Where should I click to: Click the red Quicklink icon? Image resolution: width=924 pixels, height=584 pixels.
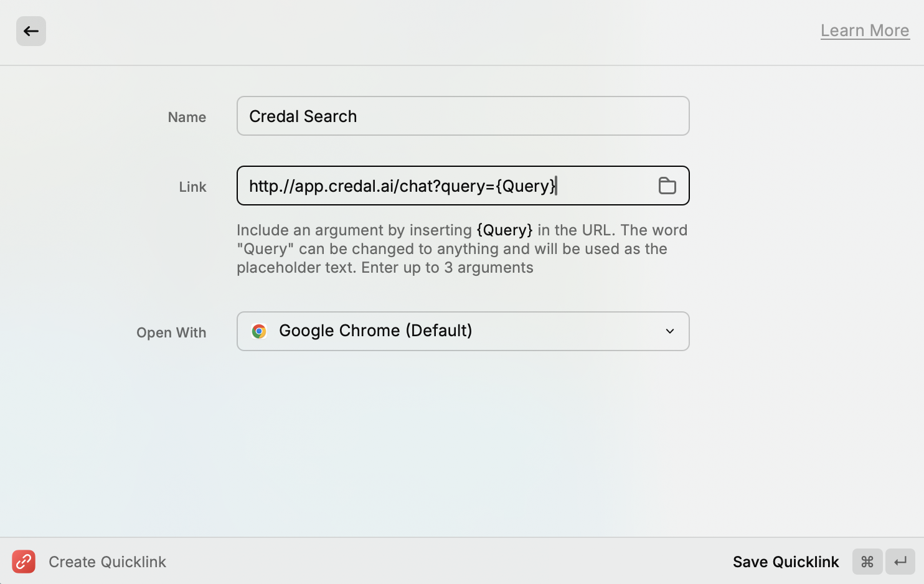click(24, 562)
